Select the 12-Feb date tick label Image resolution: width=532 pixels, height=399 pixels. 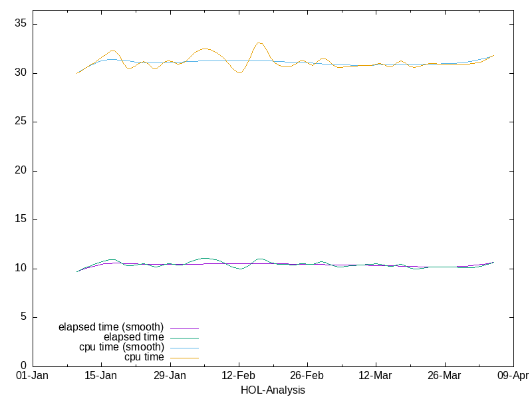tap(238, 376)
